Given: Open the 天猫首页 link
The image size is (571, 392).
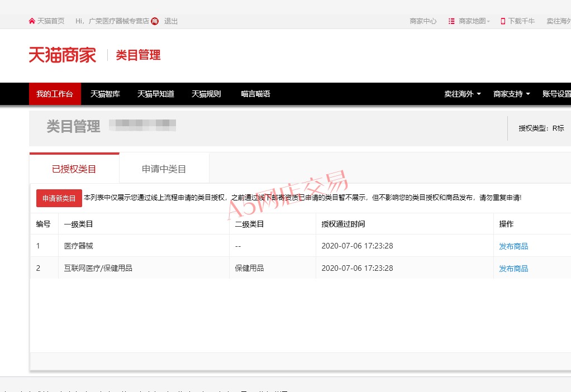Looking at the screenshot, I should tap(51, 21).
